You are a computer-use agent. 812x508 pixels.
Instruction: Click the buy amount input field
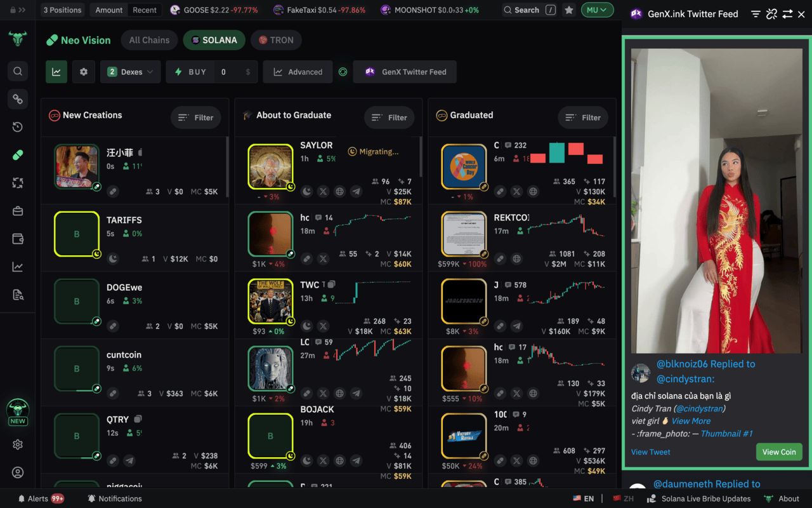pyautogui.click(x=236, y=72)
